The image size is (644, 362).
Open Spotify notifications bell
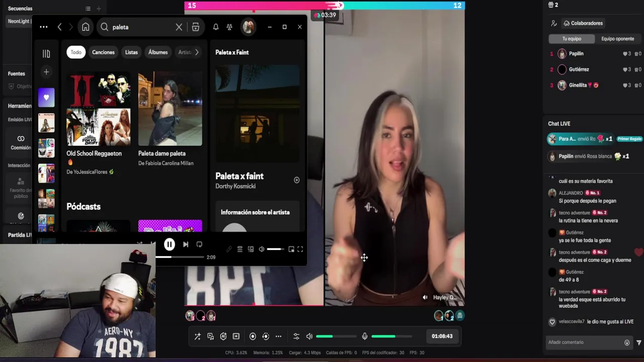pyautogui.click(x=215, y=27)
